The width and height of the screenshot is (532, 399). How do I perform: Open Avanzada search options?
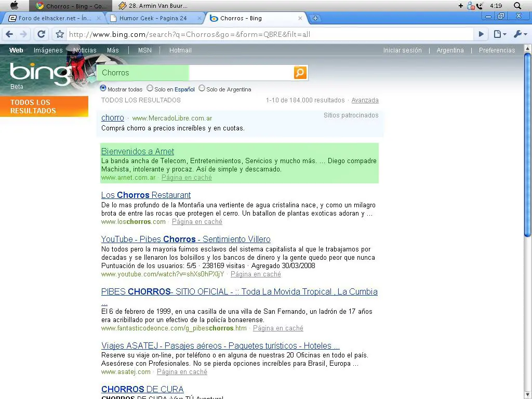[x=365, y=100]
